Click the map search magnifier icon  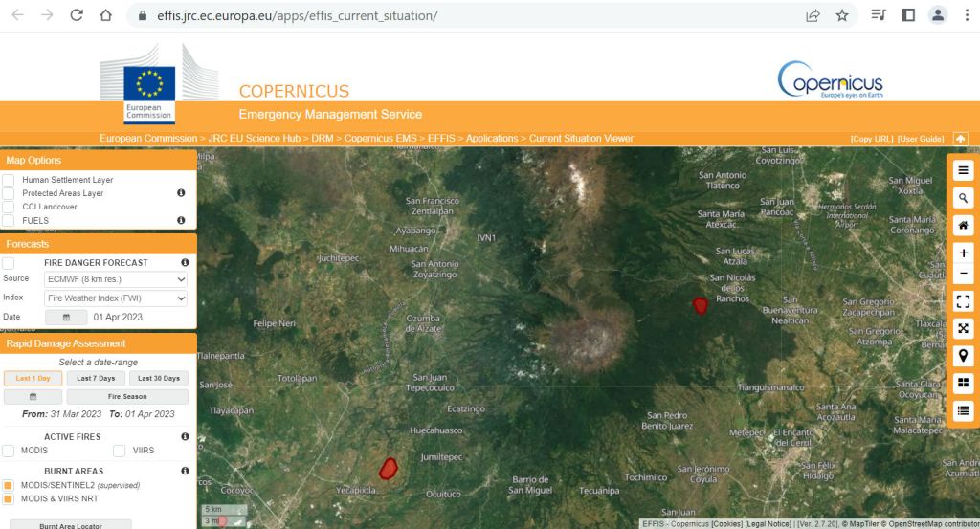tap(963, 198)
